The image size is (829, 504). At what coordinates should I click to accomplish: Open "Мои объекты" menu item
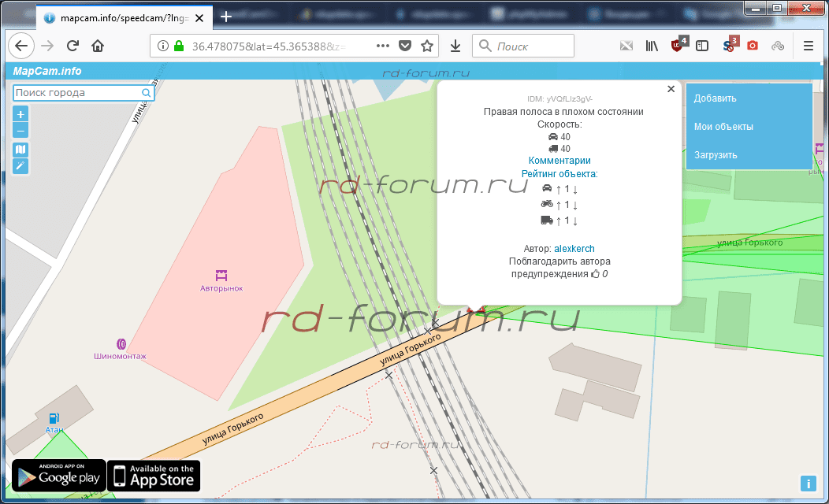click(x=723, y=127)
